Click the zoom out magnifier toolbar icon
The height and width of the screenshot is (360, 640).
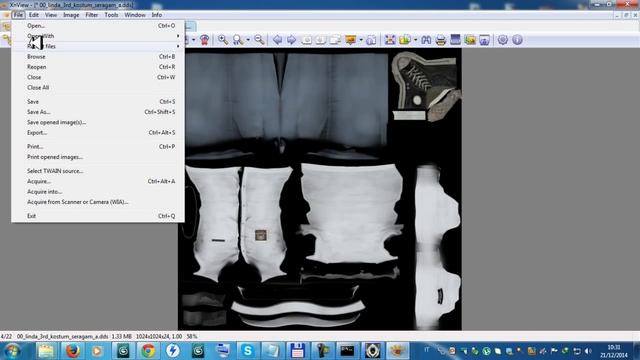259,40
